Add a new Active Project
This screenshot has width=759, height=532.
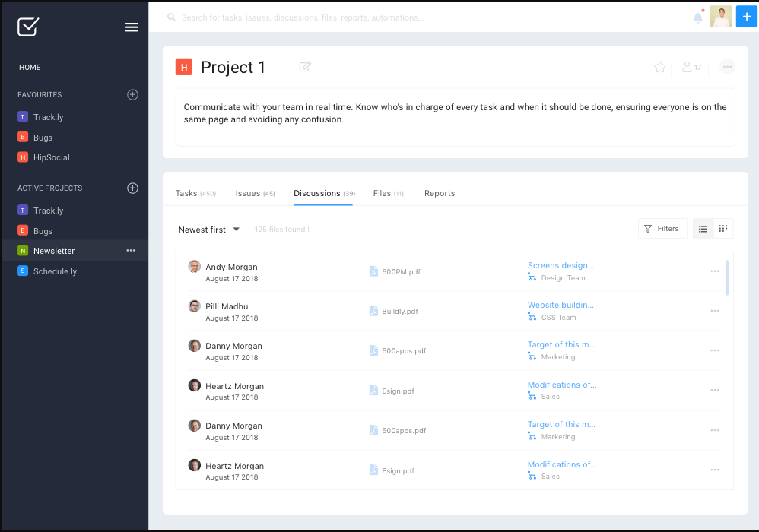tap(132, 188)
